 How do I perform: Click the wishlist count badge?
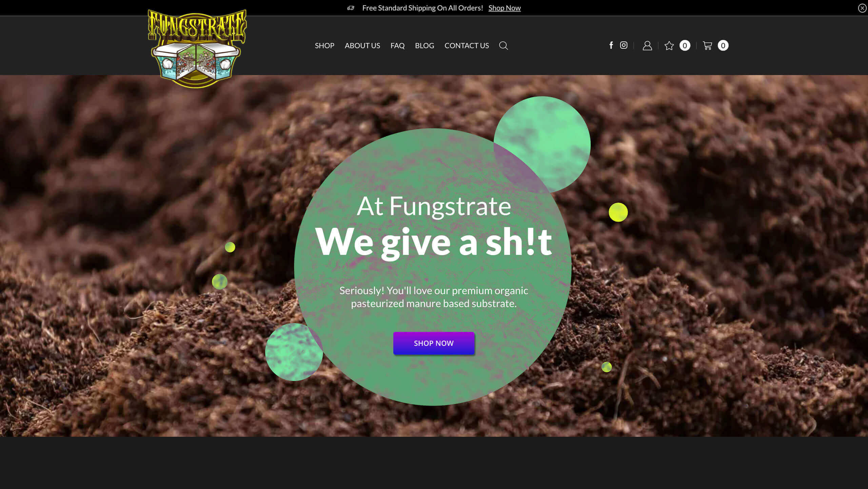click(x=685, y=45)
